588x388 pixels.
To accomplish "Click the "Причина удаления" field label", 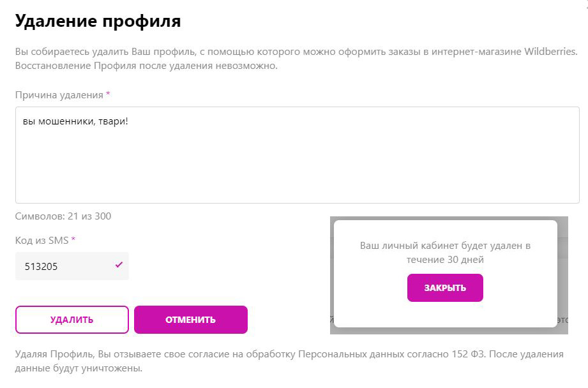I will 59,95.
